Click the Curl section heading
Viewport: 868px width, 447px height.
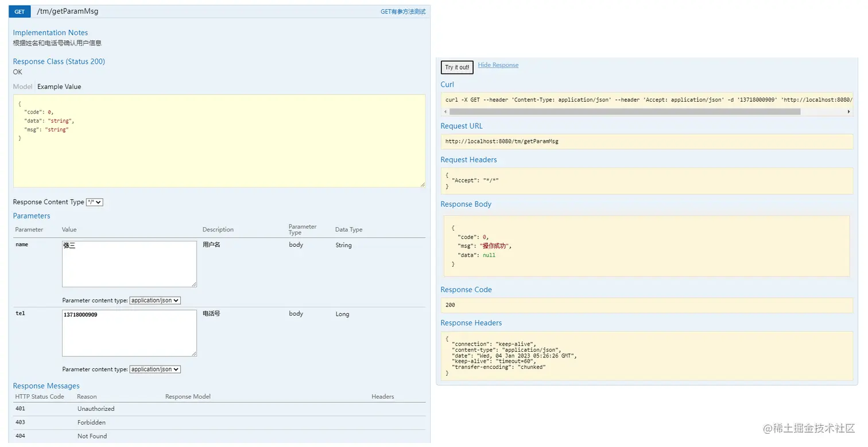[x=447, y=84]
